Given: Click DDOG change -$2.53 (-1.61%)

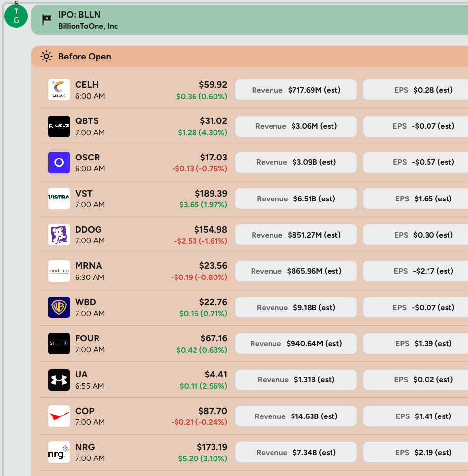Looking at the screenshot, I should point(201,241).
